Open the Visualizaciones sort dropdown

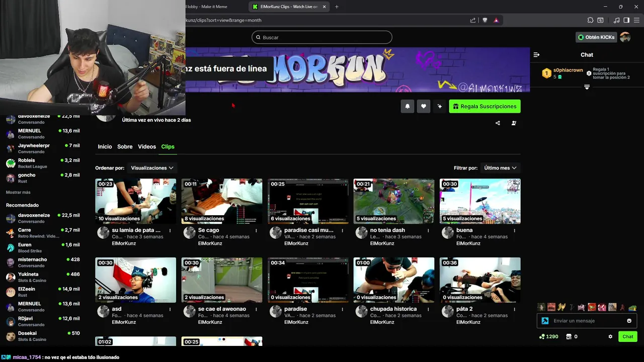click(152, 168)
